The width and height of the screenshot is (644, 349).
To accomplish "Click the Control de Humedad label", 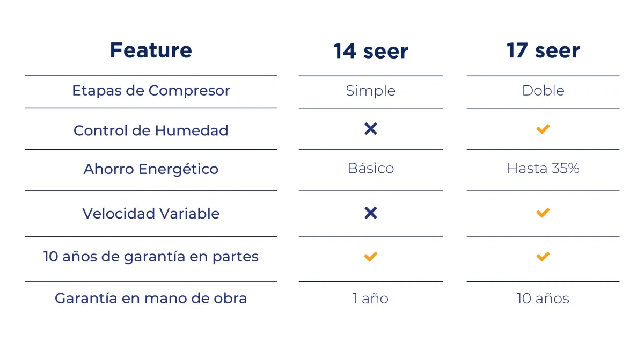I will click(x=151, y=130).
